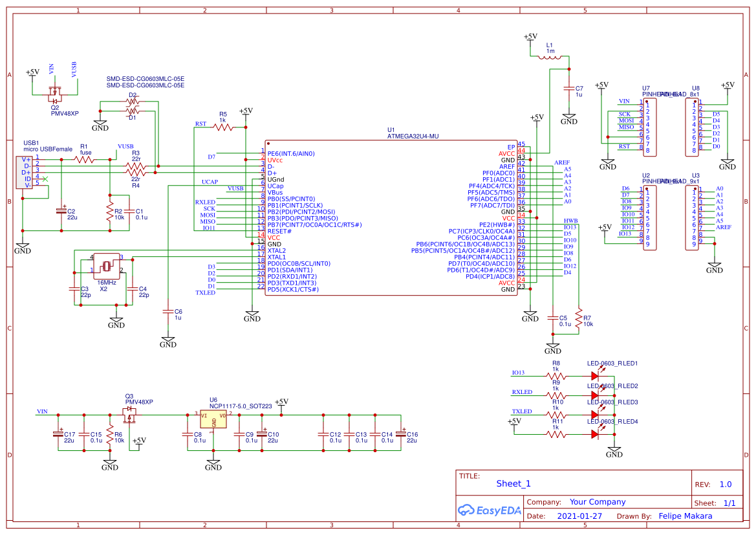Click electrolytic capacitor C17 22u
Image resolution: width=756 pixels, height=535 pixels.
click(57, 435)
